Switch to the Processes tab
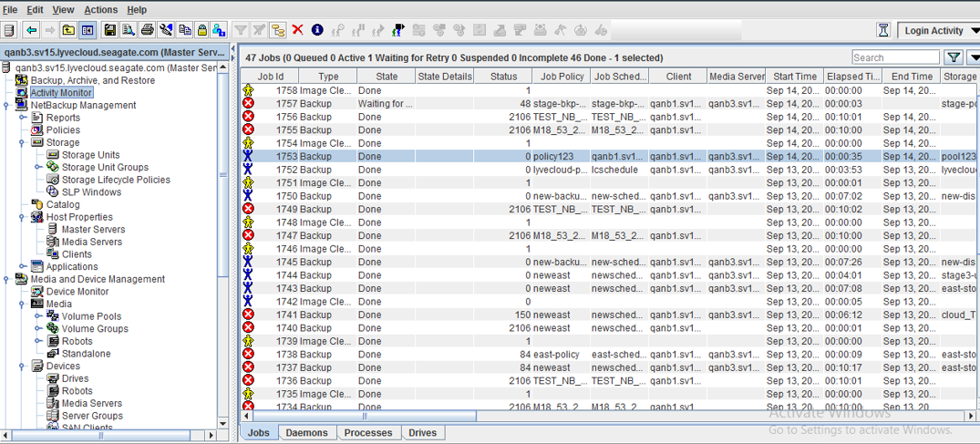The height and width of the screenshot is (444, 980). (368, 433)
